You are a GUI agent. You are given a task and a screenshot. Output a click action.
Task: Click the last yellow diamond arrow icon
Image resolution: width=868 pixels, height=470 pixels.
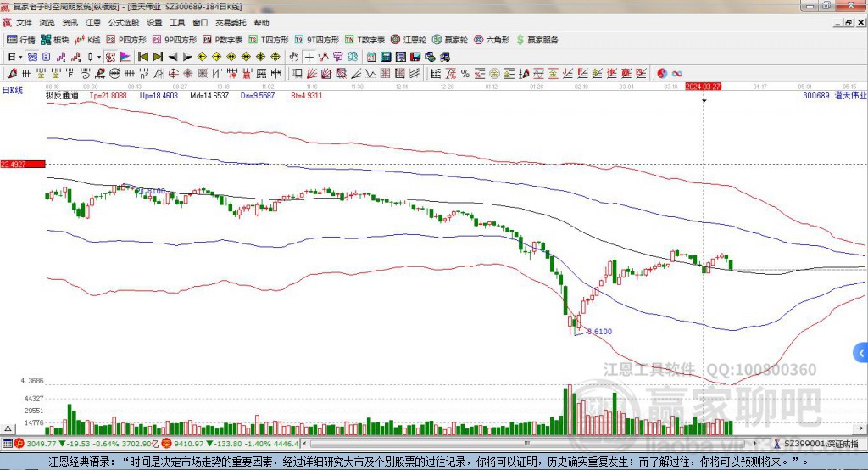pos(275,57)
